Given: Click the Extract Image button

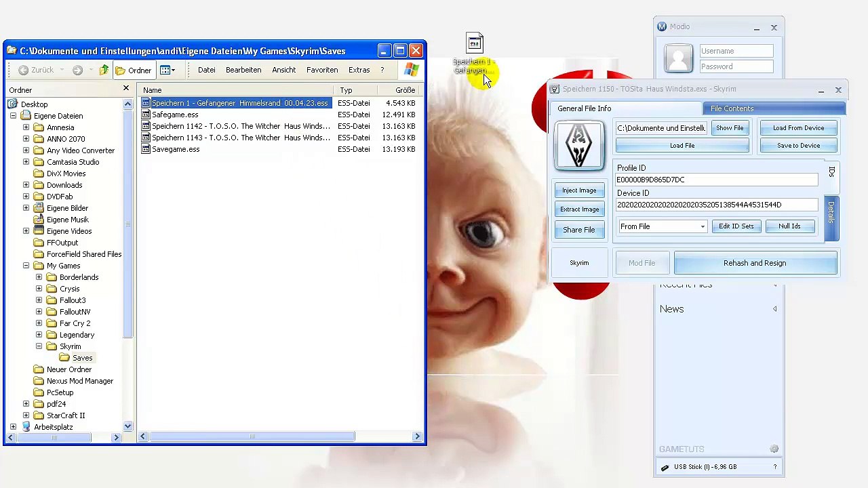Looking at the screenshot, I should (579, 209).
